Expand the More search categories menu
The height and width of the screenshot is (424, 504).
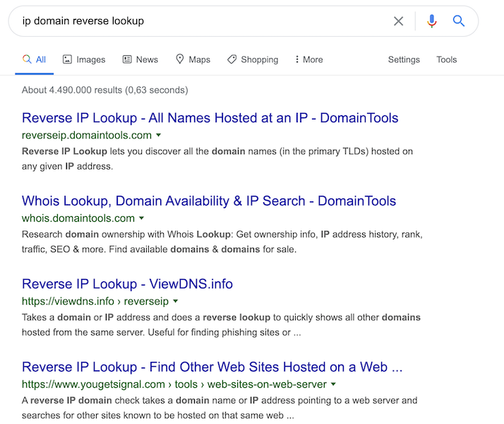coord(308,59)
